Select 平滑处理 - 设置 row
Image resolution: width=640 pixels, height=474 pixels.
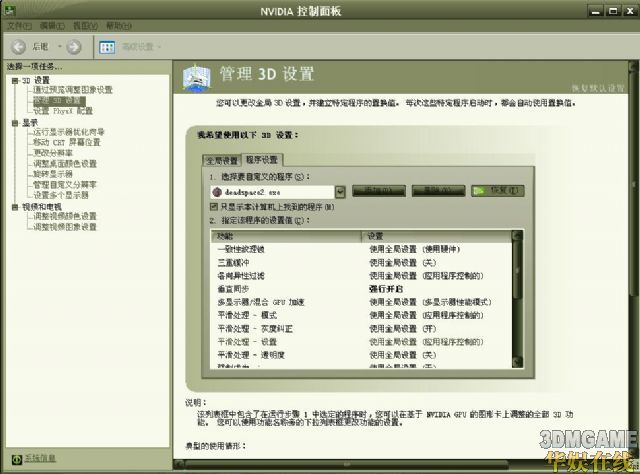point(361,342)
